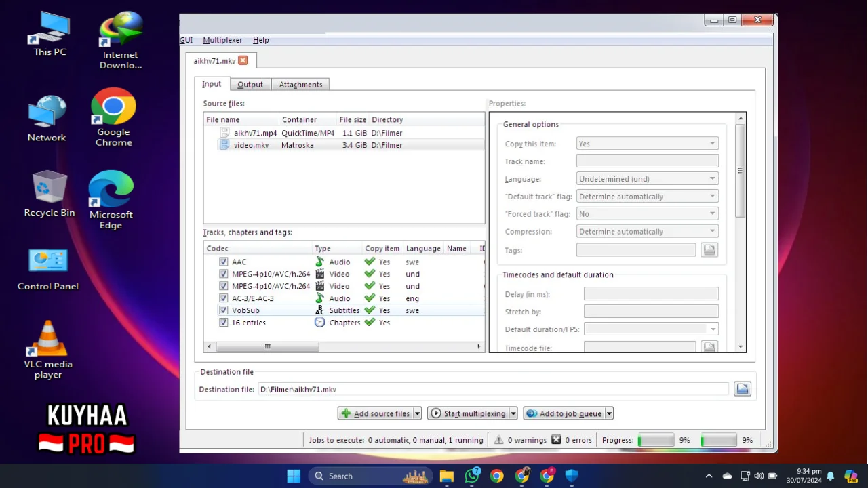Screen dimensions: 868x488
Task: Click the Delay (in ms) input field
Action: (651, 294)
